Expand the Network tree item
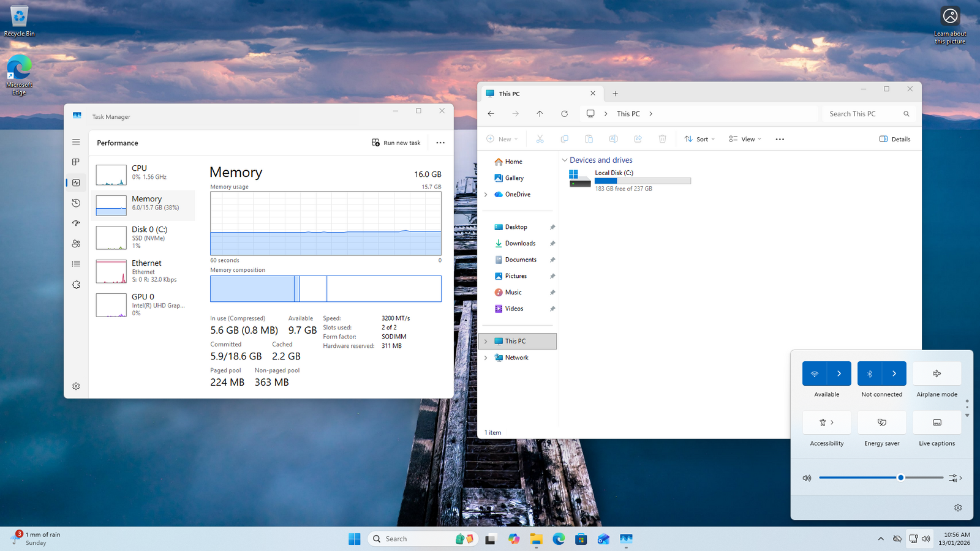Image resolution: width=980 pixels, height=551 pixels. tap(486, 358)
